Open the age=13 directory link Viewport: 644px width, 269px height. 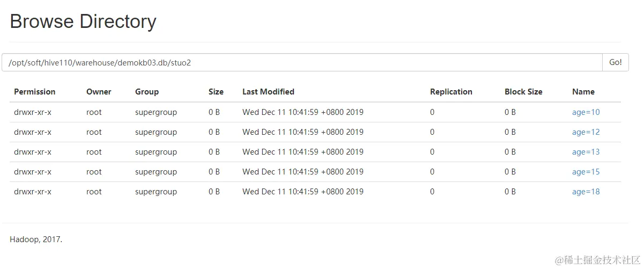pos(586,152)
